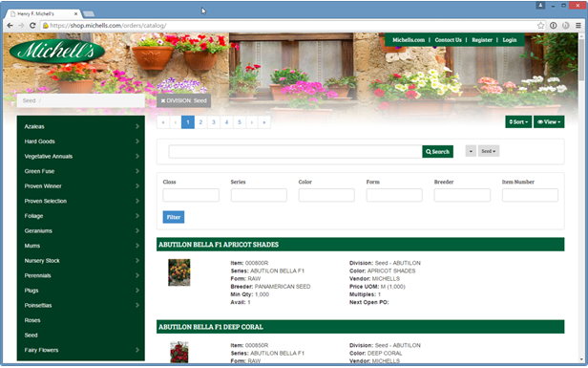588x368 pixels.
Task: Go to first page with « pagination button
Action: coord(162,122)
